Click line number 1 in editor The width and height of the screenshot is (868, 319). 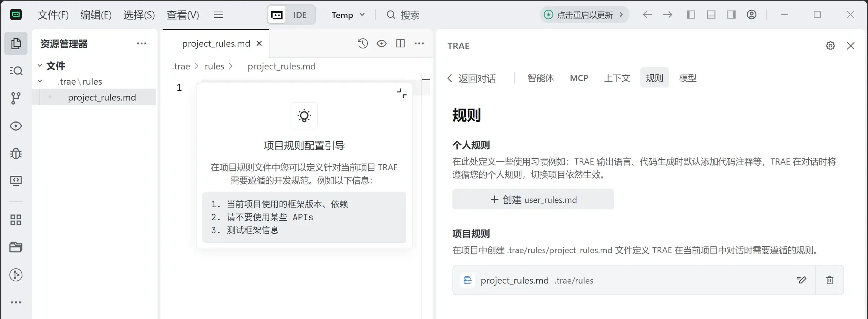click(179, 87)
